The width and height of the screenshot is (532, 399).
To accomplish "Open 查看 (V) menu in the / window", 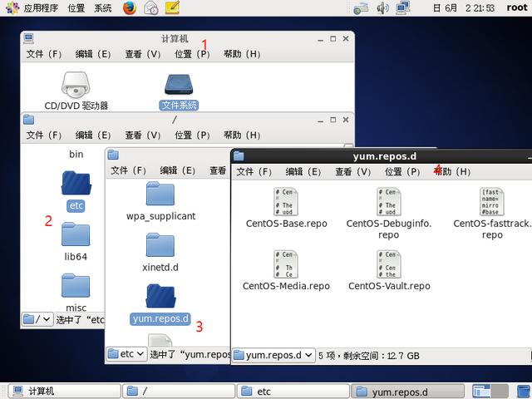I will (x=142, y=135).
